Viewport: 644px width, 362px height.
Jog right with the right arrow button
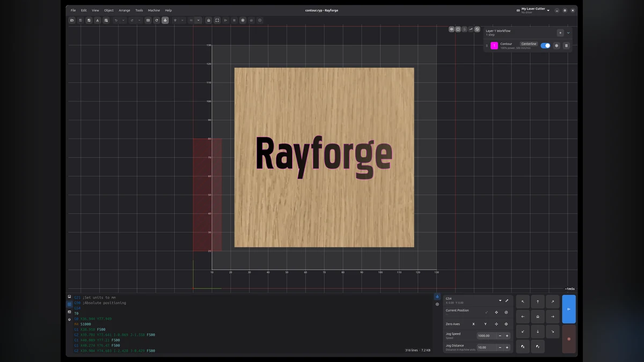tap(553, 316)
